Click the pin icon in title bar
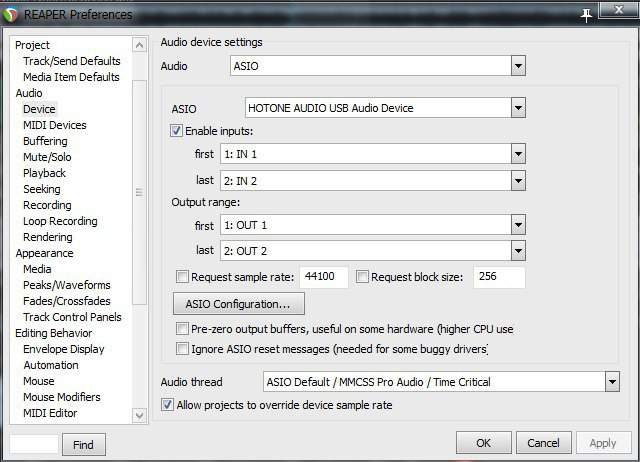The height and width of the screenshot is (462, 640). click(586, 16)
